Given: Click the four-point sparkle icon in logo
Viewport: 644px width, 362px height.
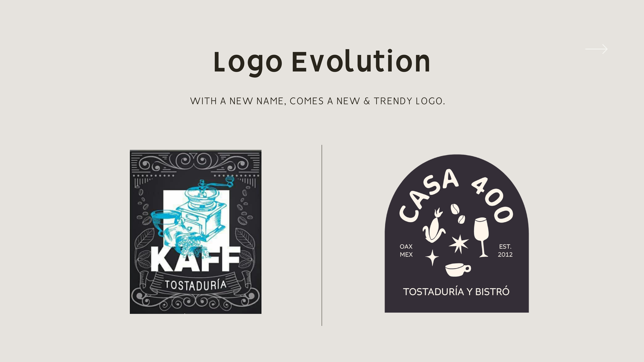Looking at the screenshot, I should click(432, 257).
